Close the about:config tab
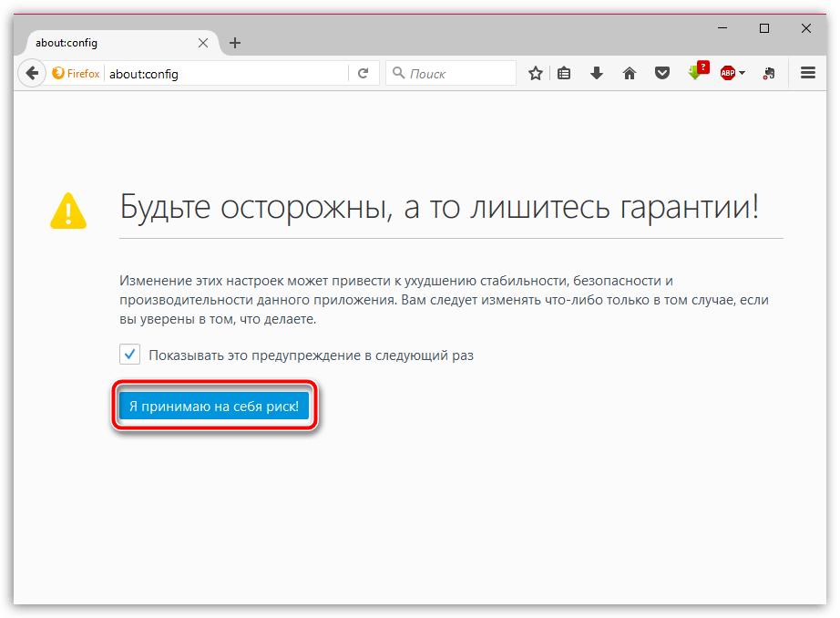840x618 pixels. (x=203, y=43)
